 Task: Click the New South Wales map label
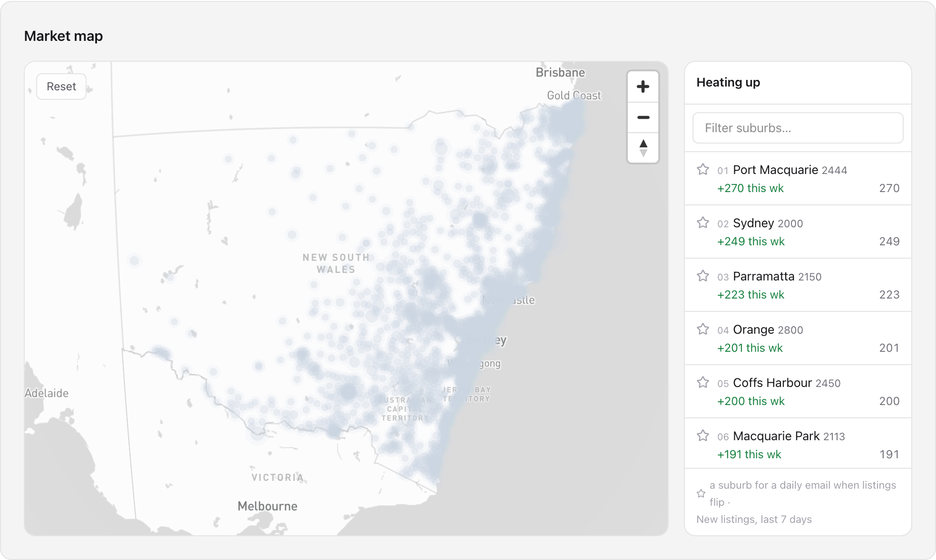[336, 263]
